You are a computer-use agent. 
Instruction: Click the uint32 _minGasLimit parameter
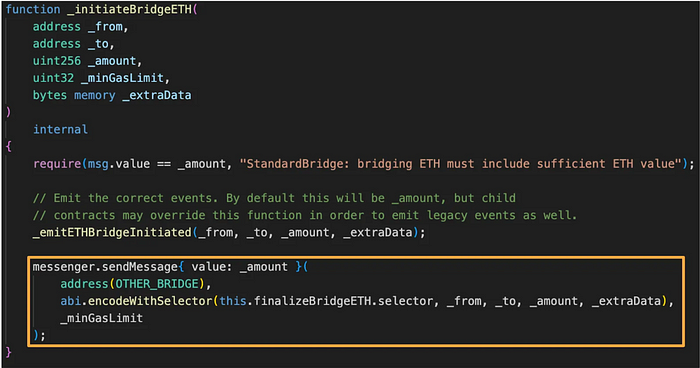pyautogui.click(x=101, y=78)
